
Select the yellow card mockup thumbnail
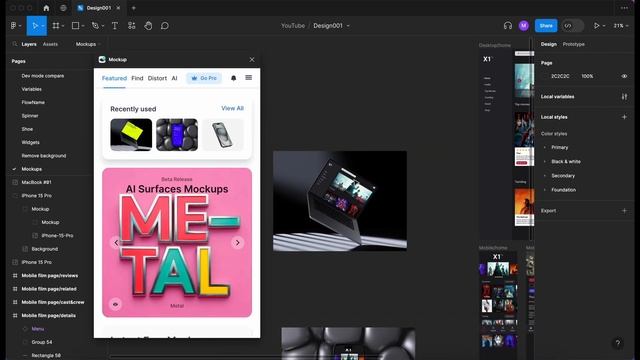click(x=131, y=135)
